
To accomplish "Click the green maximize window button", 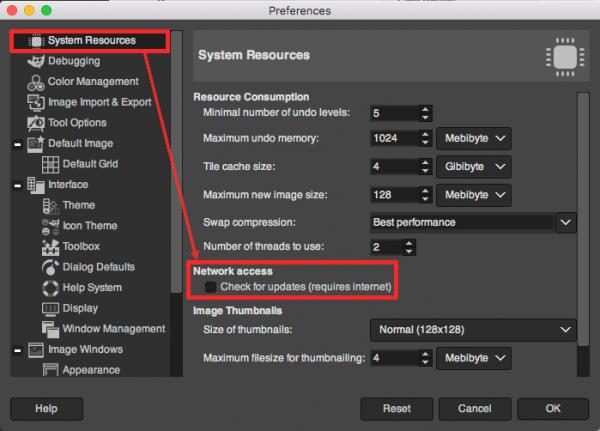I will 46,10.
